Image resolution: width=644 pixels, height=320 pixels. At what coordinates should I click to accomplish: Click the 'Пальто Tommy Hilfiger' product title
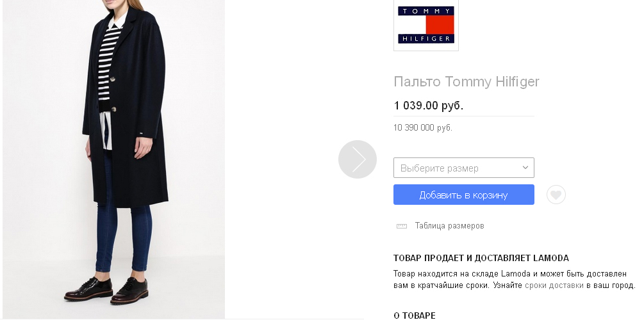(466, 81)
